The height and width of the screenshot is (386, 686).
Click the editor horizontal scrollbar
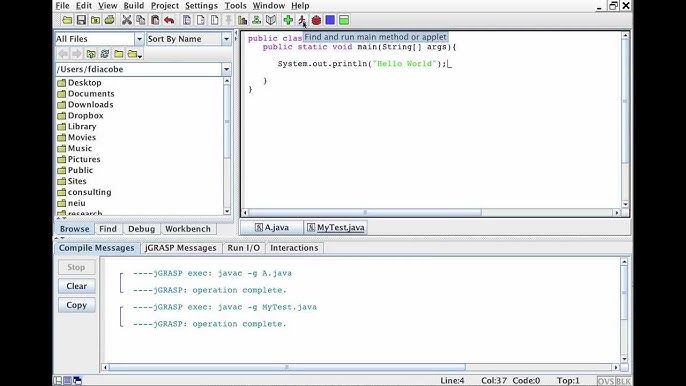(x=430, y=213)
